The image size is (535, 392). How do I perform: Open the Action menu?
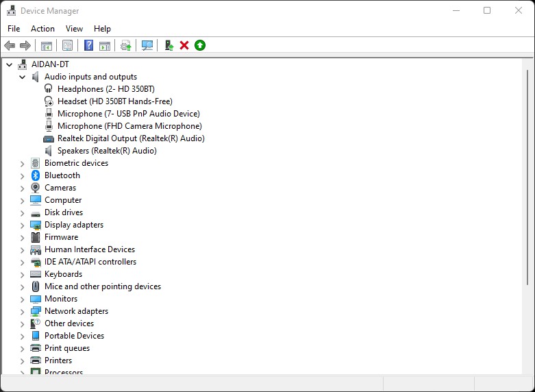[x=42, y=29]
